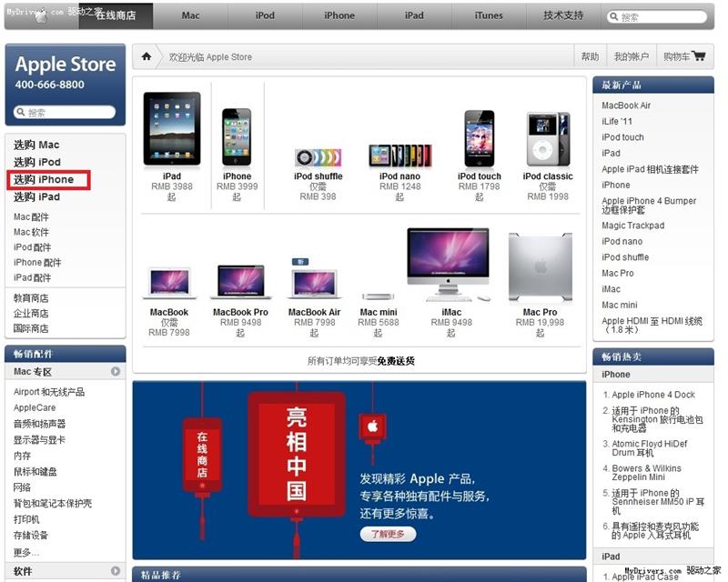The image size is (728, 582).
Task: Click the home icon in the breadcrumb bar
Action: (x=147, y=56)
